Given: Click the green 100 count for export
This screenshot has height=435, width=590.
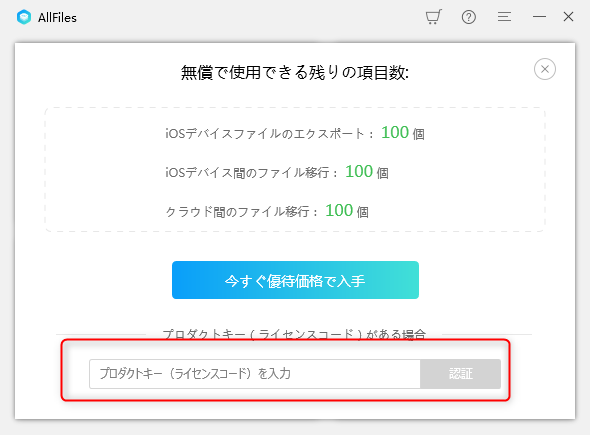Looking at the screenshot, I should tap(395, 132).
